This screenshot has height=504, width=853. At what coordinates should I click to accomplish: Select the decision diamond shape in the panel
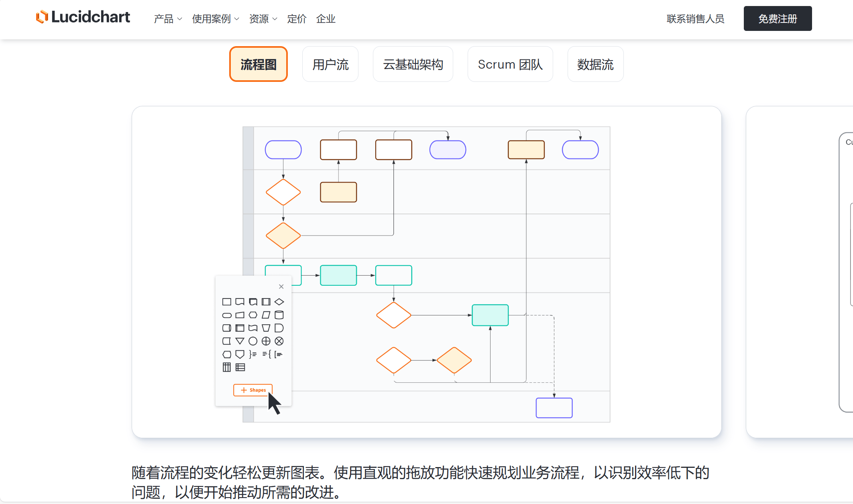tap(279, 302)
